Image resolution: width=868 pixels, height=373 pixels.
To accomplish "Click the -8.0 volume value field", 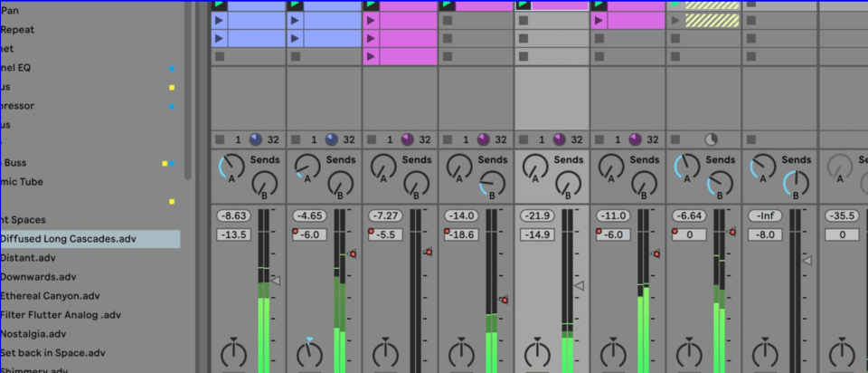I will (x=765, y=234).
